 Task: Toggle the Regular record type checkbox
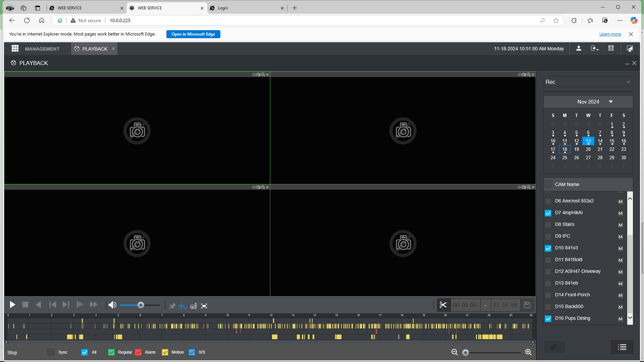tap(111, 352)
